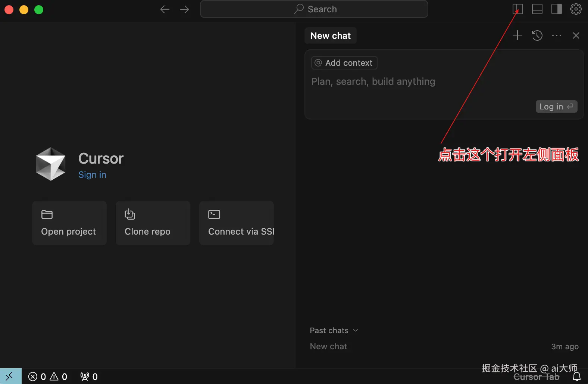Open notifications bell icon
The image size is (588, 384).
pyautogui.click(x=577, y=377)
